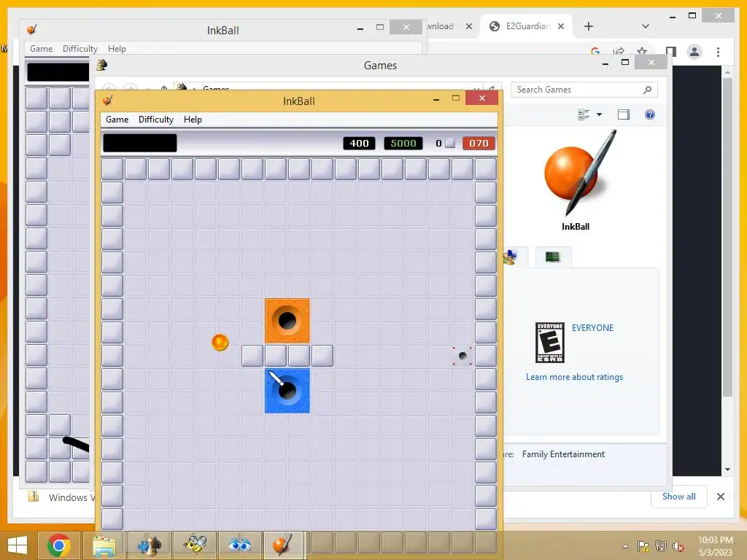The height and width of the screenshot is (560, 747).
Task: Click the blue hole tile on the board
Action: click(x=287, y=391)
